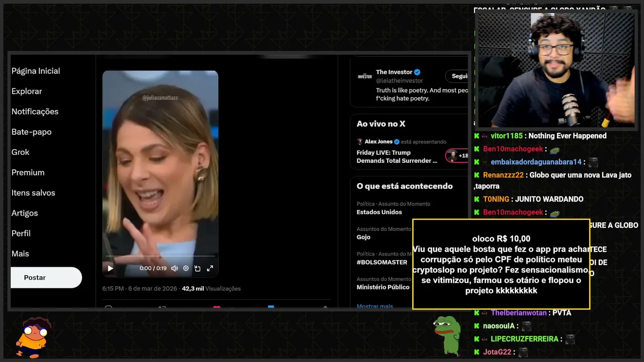Click vitor1185 chat username
The height and width of the screenshot is (362, 644).
point(508,136)
